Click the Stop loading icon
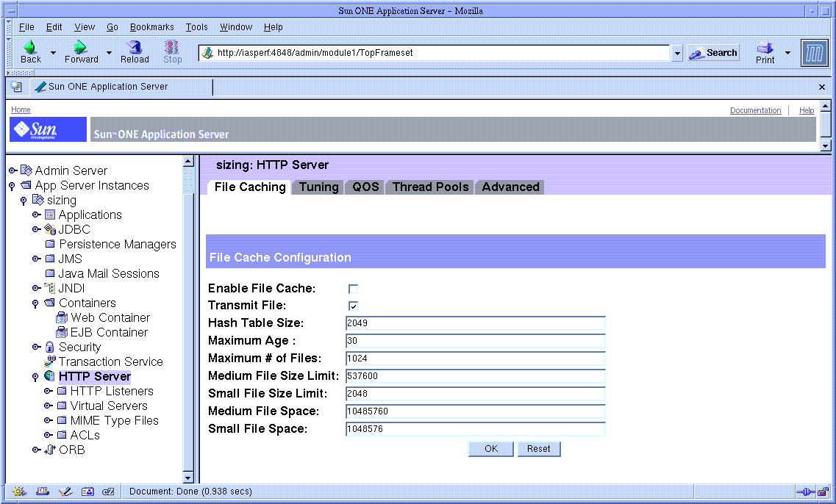 click(171, 47)
